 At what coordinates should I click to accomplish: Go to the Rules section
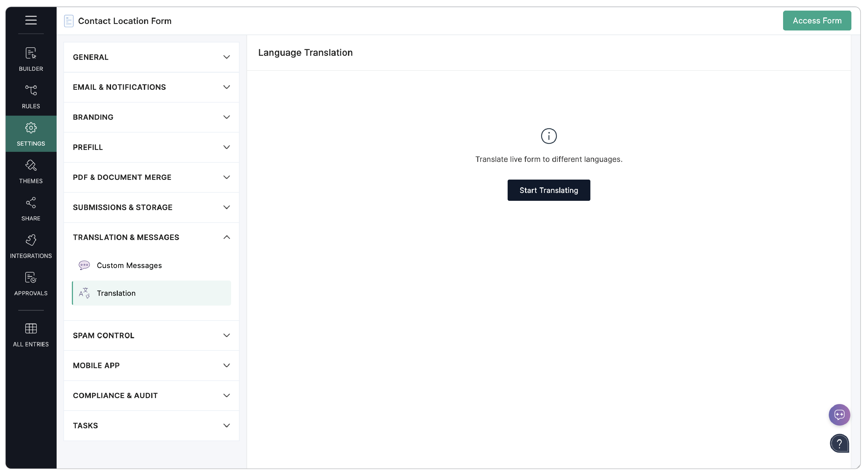tap(31, 97)
